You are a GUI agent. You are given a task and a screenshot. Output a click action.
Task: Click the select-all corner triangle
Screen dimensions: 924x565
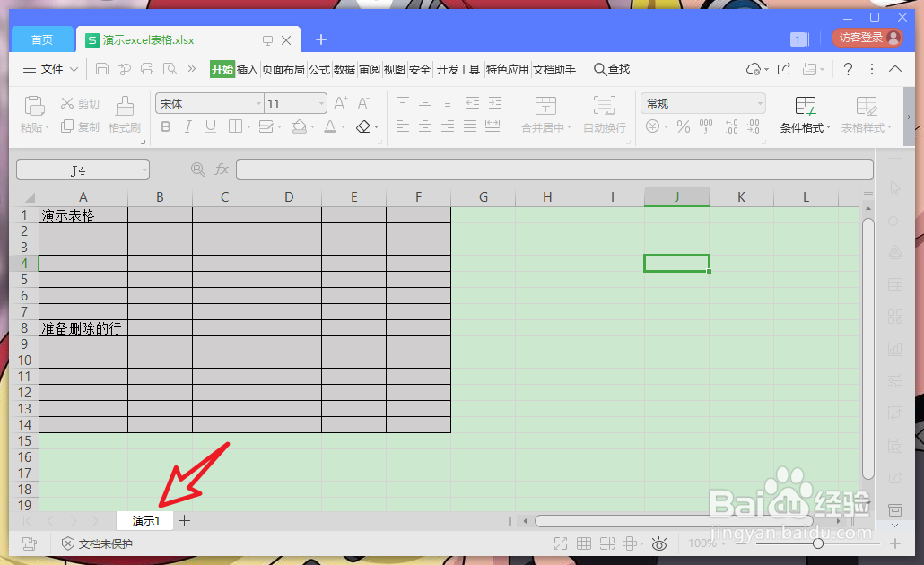[29, 197]
